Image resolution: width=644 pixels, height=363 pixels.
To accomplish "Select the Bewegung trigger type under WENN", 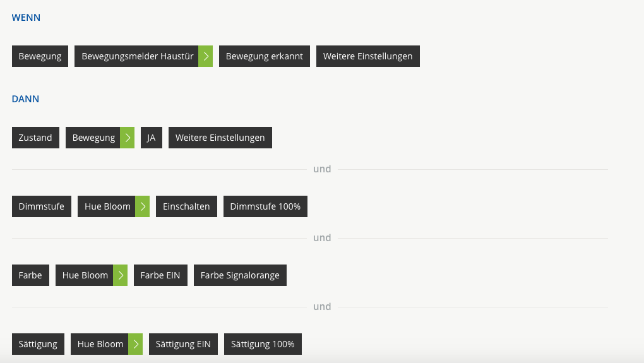I will tap(40, 56).
